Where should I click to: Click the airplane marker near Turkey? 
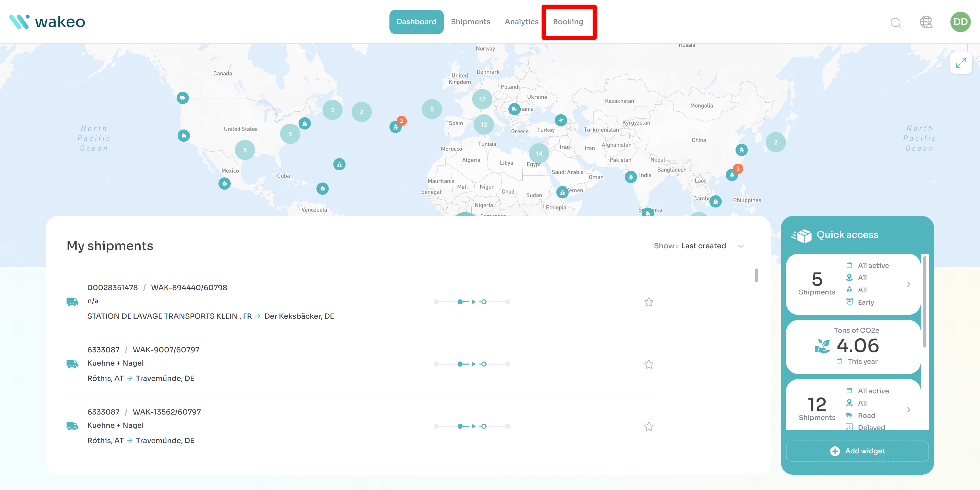click(x=560, y=120)
